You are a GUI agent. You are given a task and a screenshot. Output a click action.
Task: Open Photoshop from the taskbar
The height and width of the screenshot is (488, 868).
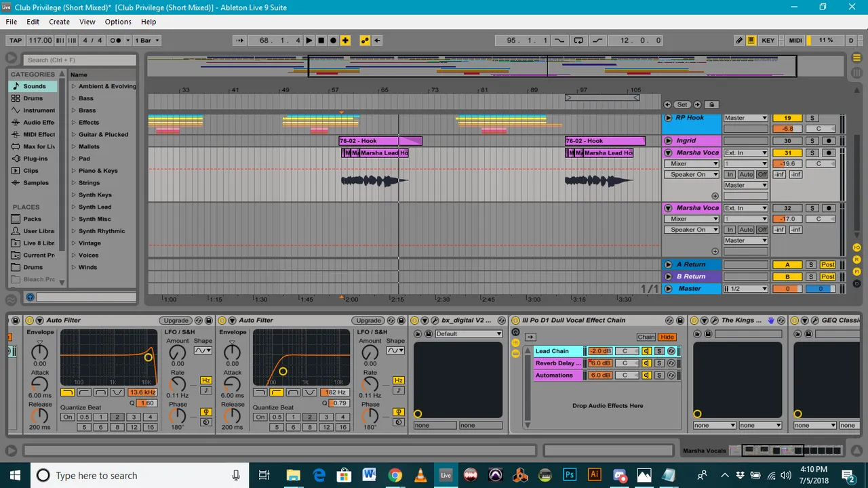[570, 475]
